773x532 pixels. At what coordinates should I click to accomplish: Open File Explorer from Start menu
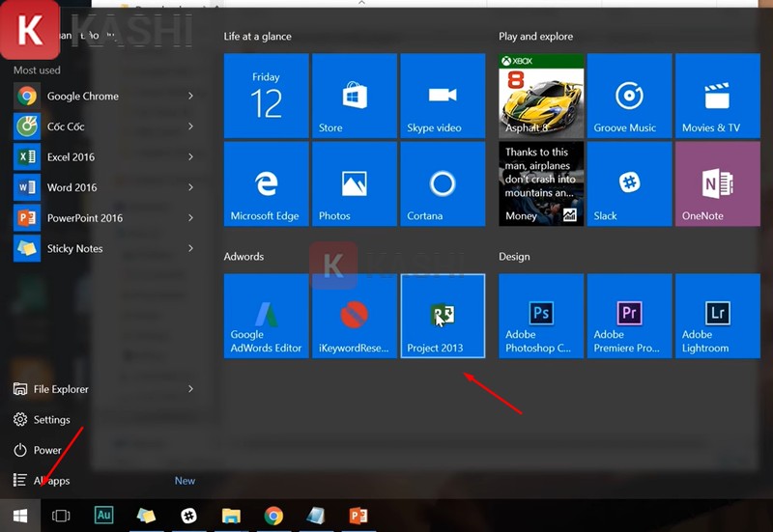point(51,389)
